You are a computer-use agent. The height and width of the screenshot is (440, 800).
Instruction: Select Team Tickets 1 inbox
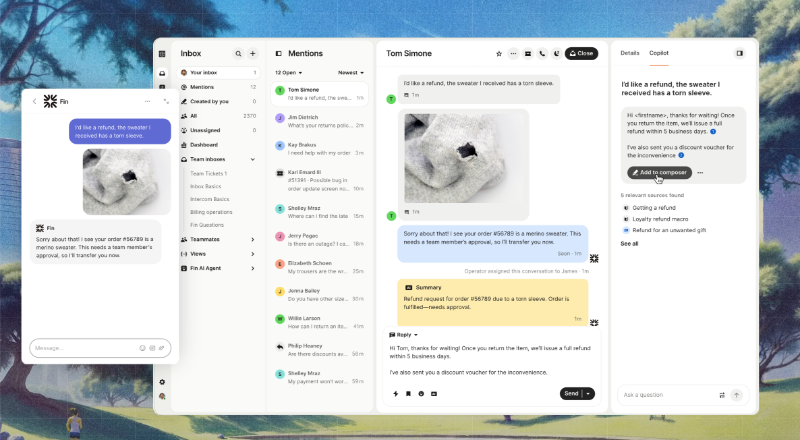pyautogui.click(x=209, y=174)
